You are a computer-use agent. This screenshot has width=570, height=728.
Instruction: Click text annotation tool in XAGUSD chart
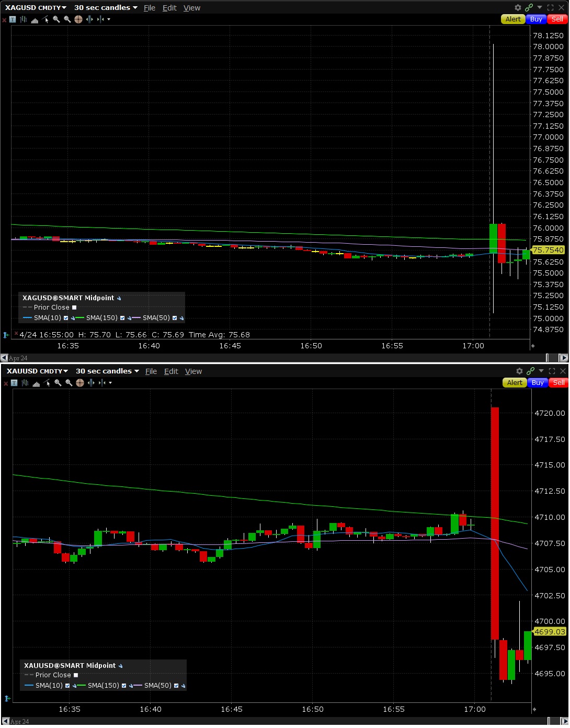point(13,19)
